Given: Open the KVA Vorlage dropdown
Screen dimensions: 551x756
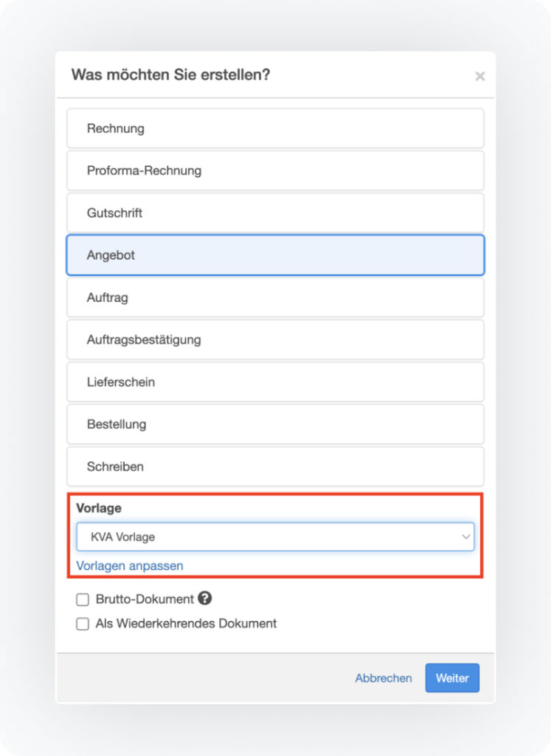Looking at the screenshot, I should pos(275,537).
